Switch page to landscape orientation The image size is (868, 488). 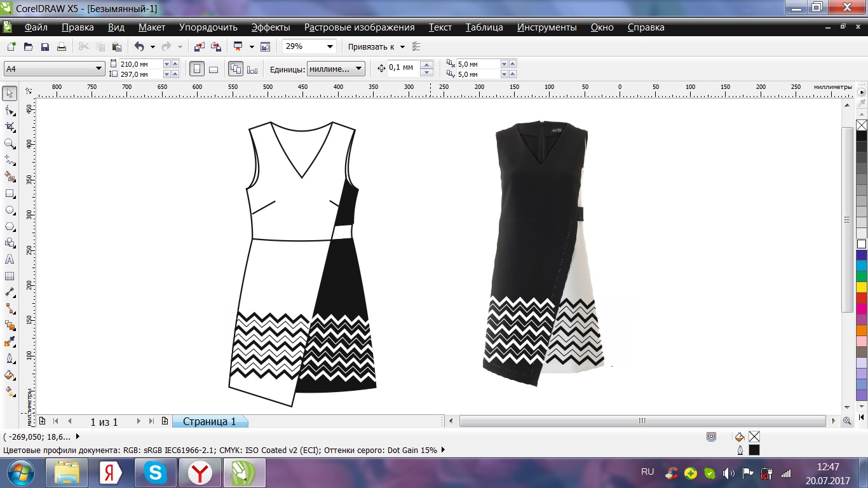pos(214,69)
